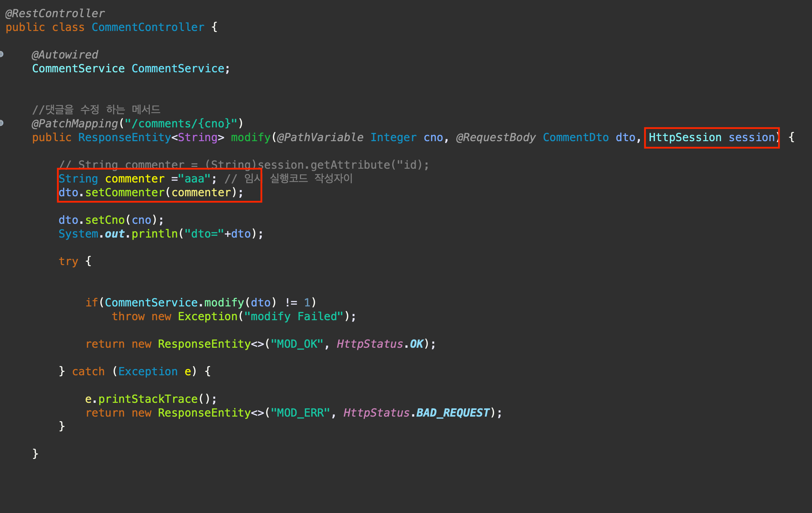Click the dto.setCommenter(commenter) call
This screenshot has height=513, width=812.
[x=151, y=192]
